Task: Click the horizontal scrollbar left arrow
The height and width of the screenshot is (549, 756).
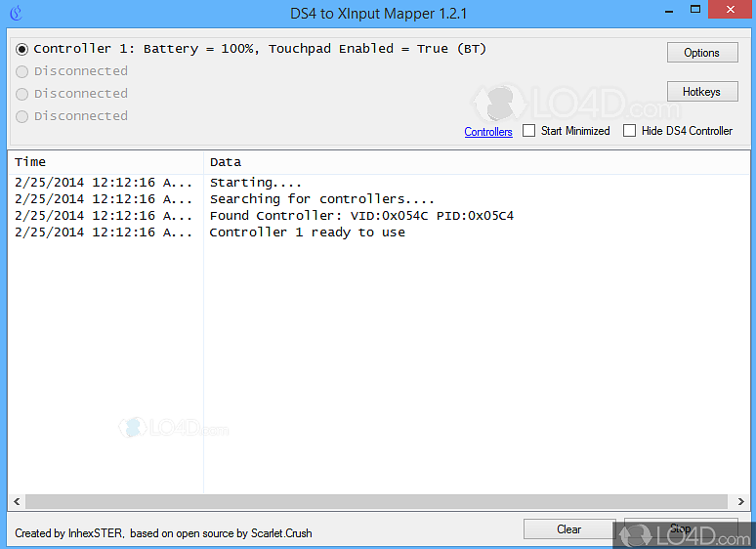Action: tap(17, 501)
